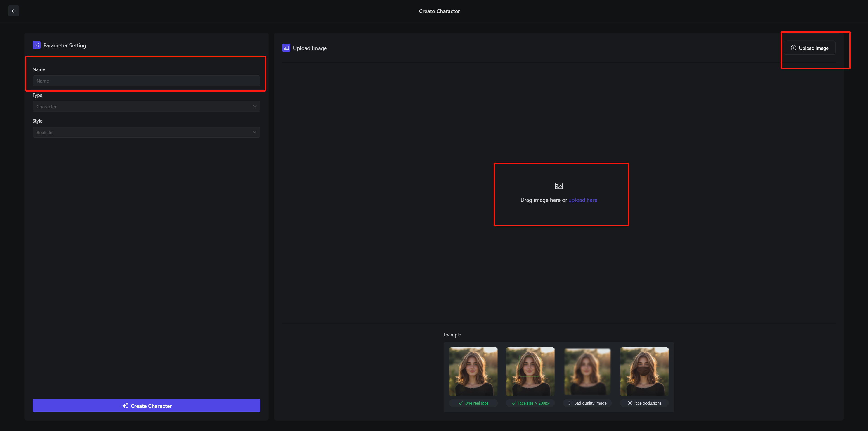Click the 'Example' heading text
The width and height of the screenshot is (868, 431).
[x=452, y=335]
